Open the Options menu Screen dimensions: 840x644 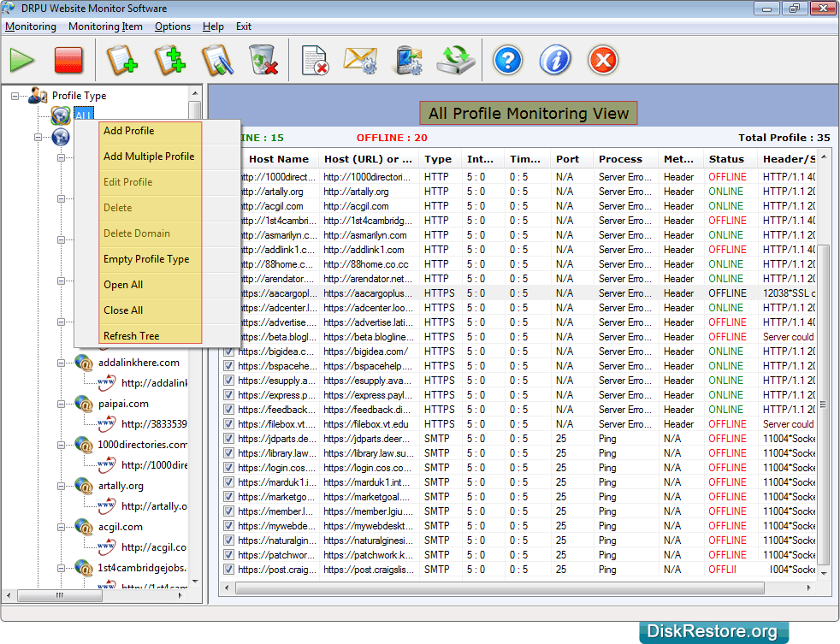pyautogui.click(x=173, y=27)
